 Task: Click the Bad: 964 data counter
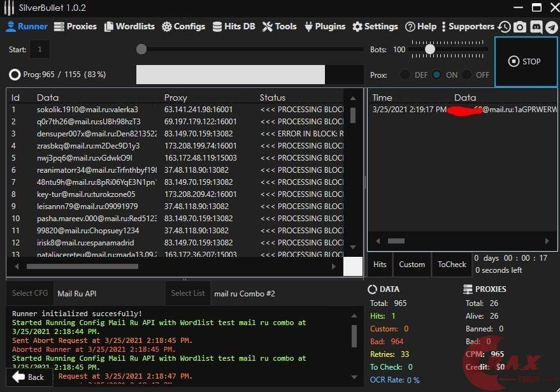click(387, 342)
